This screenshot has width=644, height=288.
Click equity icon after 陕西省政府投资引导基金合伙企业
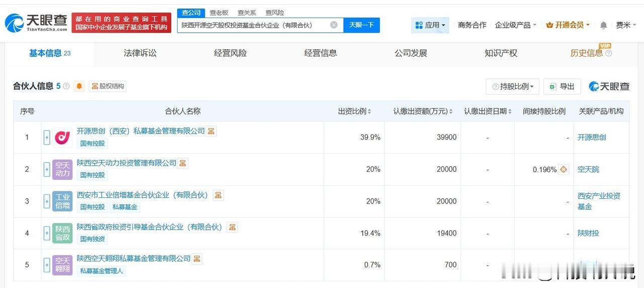point(232,227)
